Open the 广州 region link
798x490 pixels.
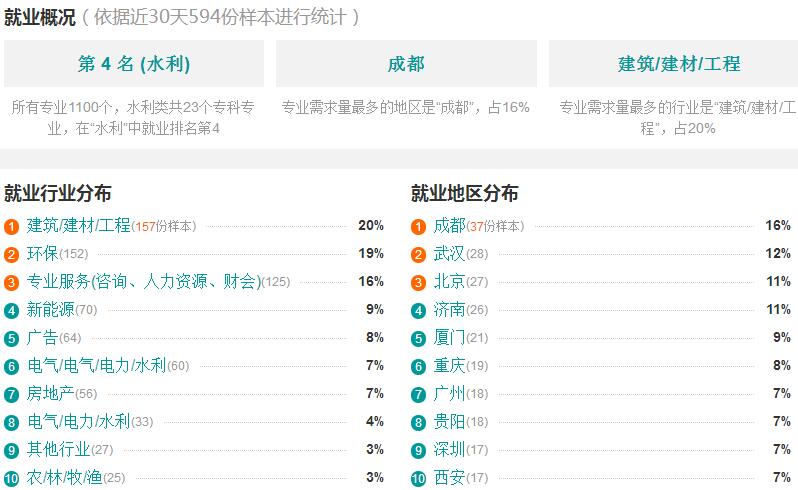pos(449,393)
